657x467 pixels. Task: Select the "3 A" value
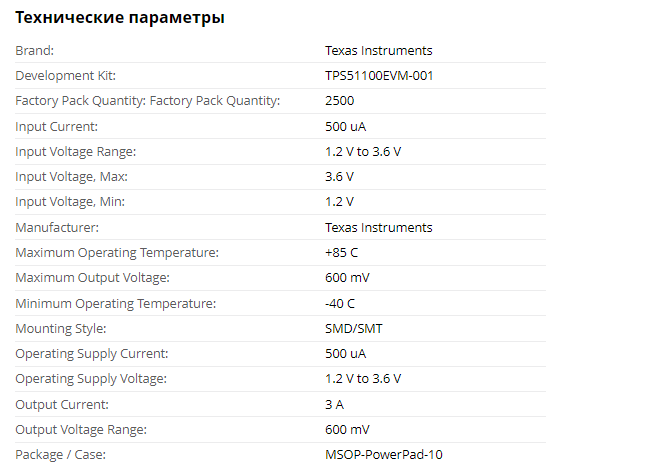(x=334, y=405)
